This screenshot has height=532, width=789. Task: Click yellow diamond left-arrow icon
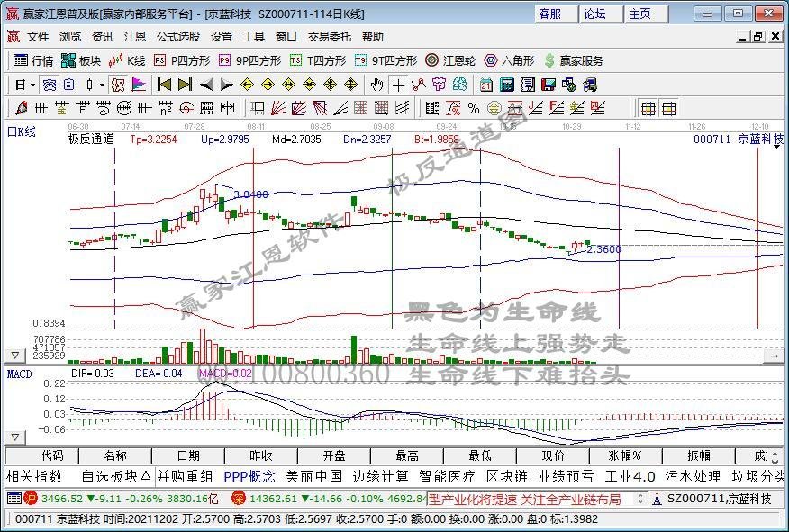247,85
